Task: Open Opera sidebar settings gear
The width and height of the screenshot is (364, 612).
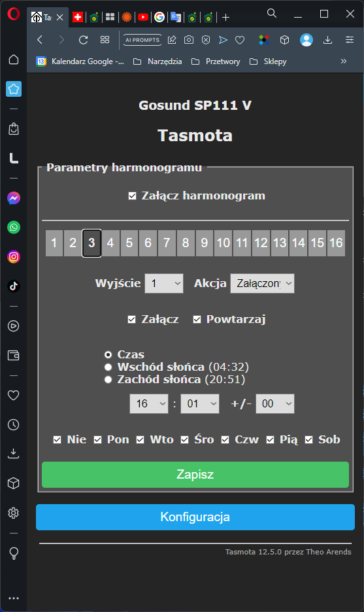Action: coord(14,513)
